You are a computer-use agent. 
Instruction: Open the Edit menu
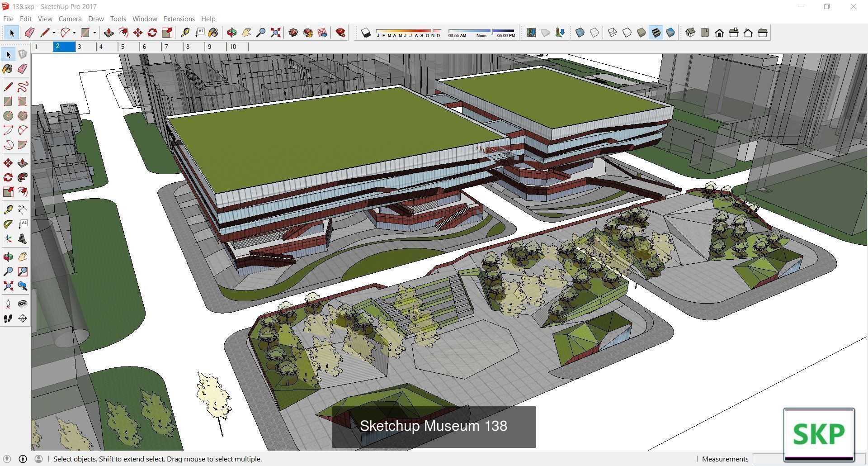[26, 19]
